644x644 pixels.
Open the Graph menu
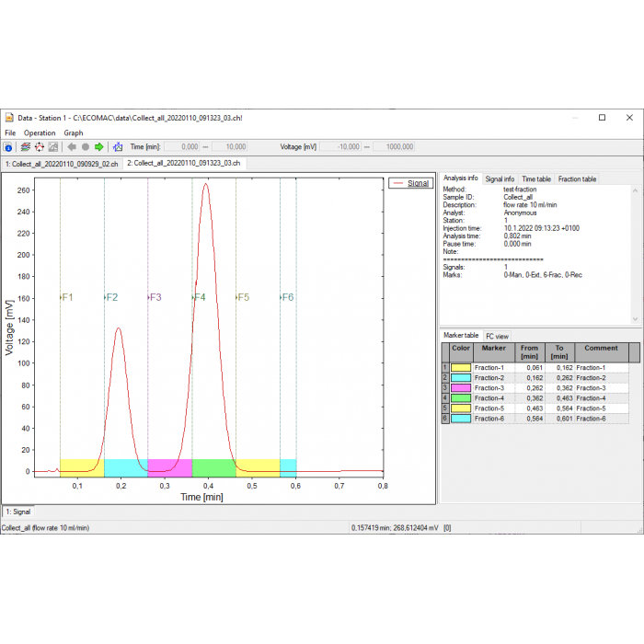pyautogui.click(x=74, y=132)
